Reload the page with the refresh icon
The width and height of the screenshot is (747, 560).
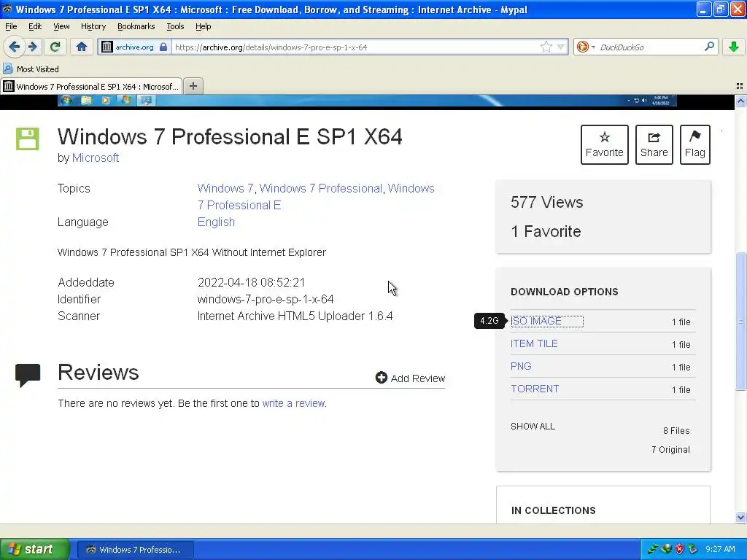click(x=55, y=47)
